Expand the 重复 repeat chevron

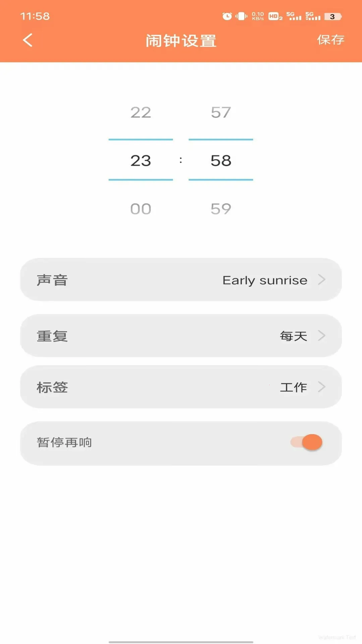pyautogui.click(x=321, y=335)
